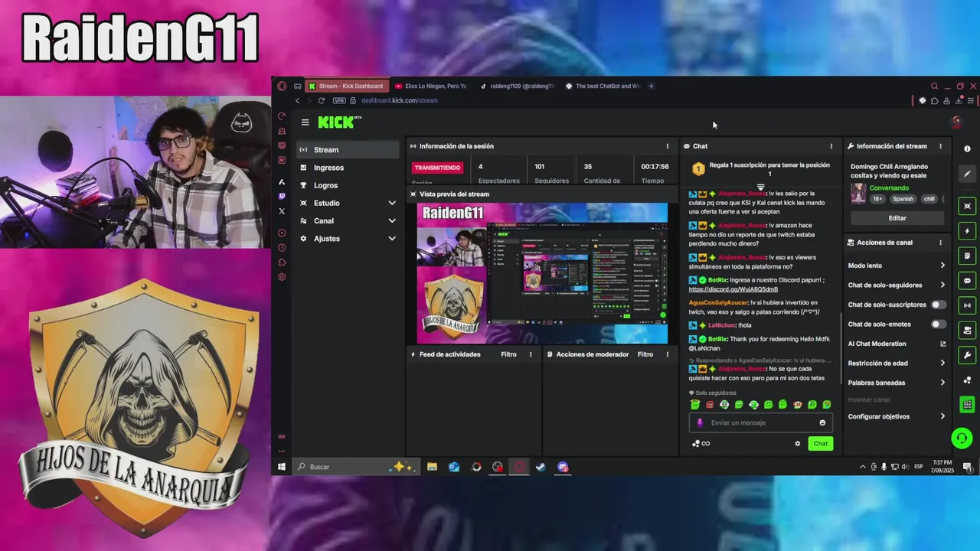Open a new browser tab
Image resolution: width=980 pixels, height=551 pixels.
652,86
